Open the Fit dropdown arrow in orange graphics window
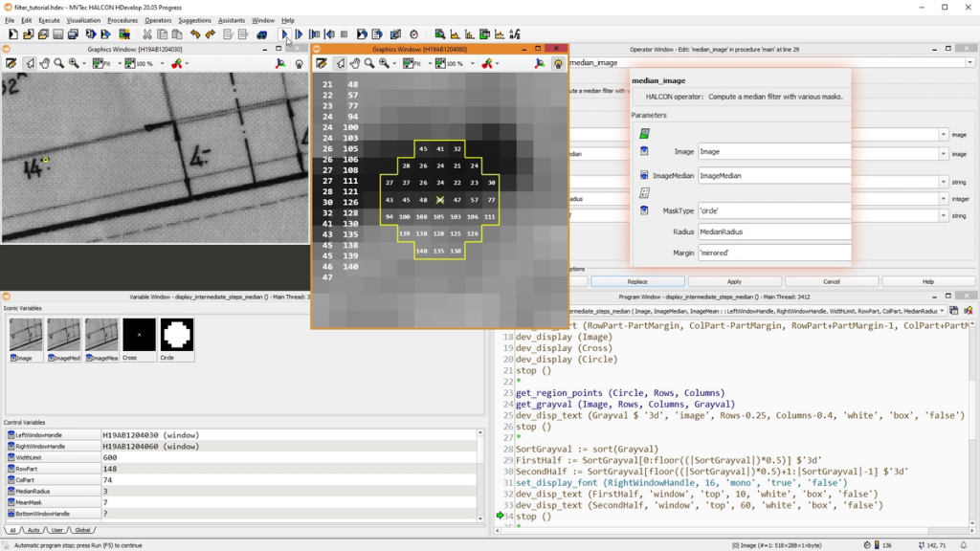 pos(428,64)
